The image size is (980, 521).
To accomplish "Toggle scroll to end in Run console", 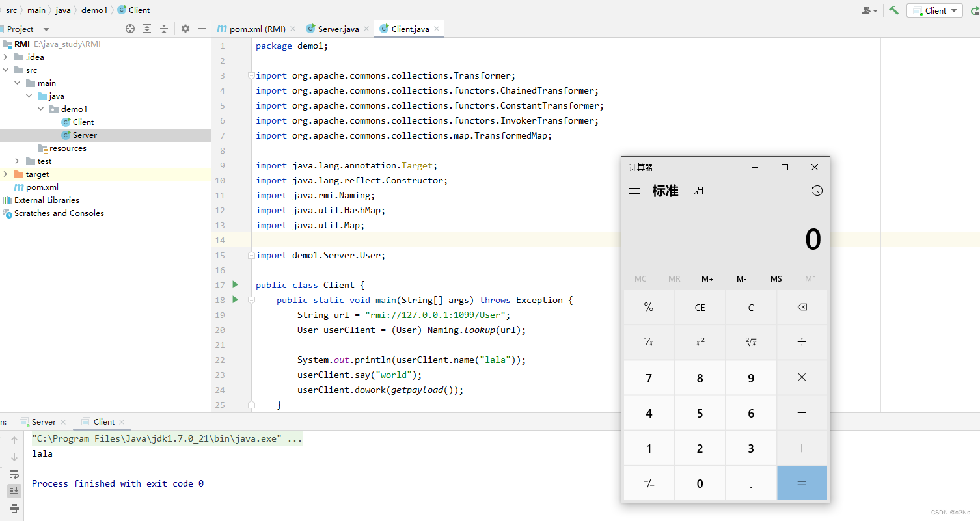I will (x=14, y=491).
